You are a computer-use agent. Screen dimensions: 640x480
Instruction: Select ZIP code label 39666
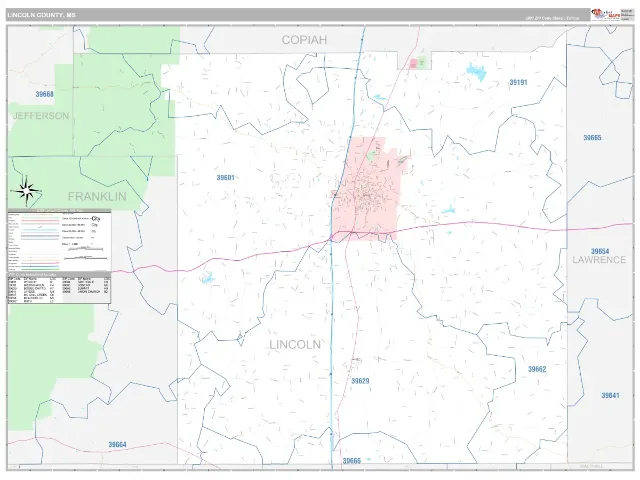tap(351, 461)
